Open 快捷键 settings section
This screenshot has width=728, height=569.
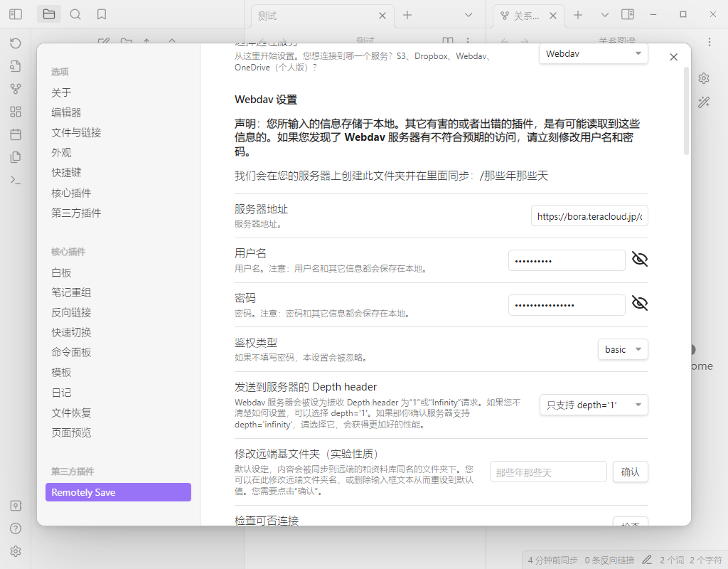[66, 172]
